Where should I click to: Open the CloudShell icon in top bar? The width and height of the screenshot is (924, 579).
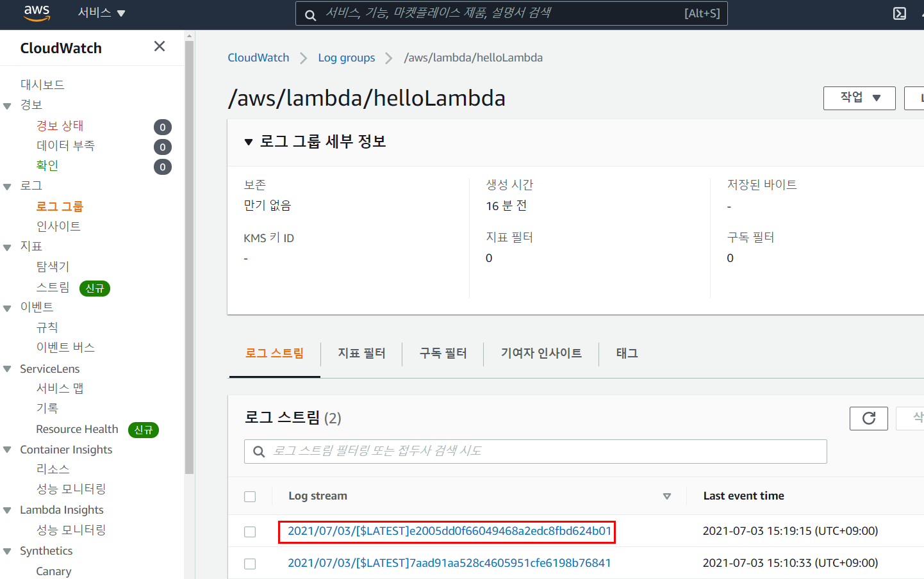tap(900, 13)
